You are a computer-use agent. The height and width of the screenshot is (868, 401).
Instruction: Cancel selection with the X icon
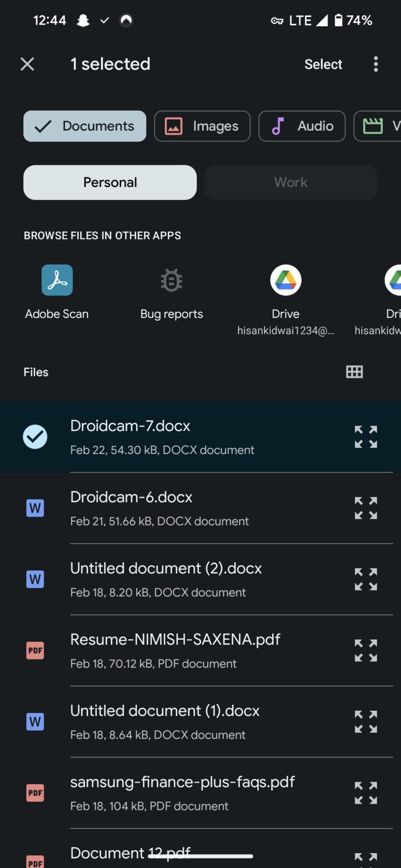(28, 64)
